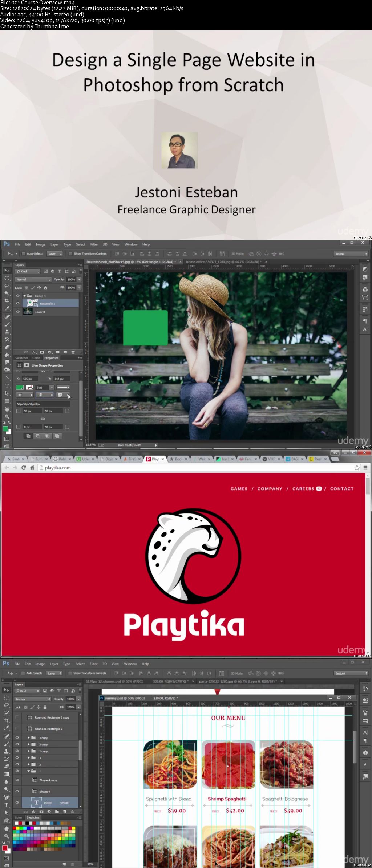Enable Show Transform Controls in yummy.psd Photoshop window

70,673
